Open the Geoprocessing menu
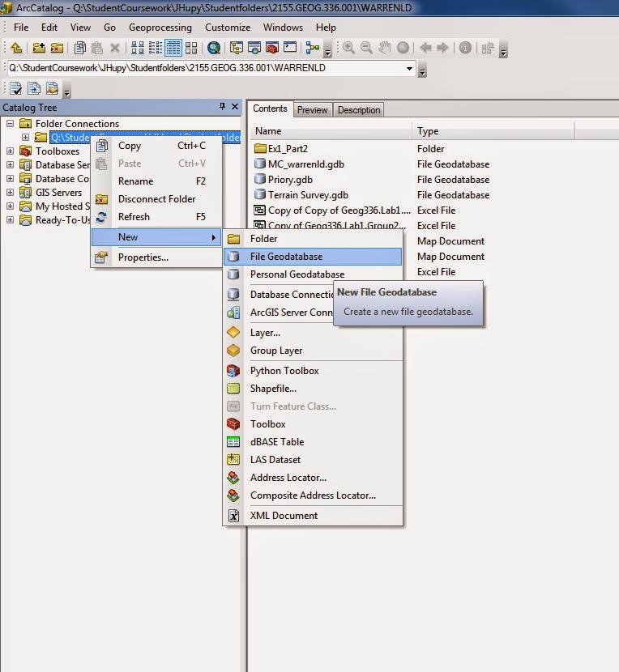Image resolution: width=619 pixels, height=672 pixels. pos(160,28)
